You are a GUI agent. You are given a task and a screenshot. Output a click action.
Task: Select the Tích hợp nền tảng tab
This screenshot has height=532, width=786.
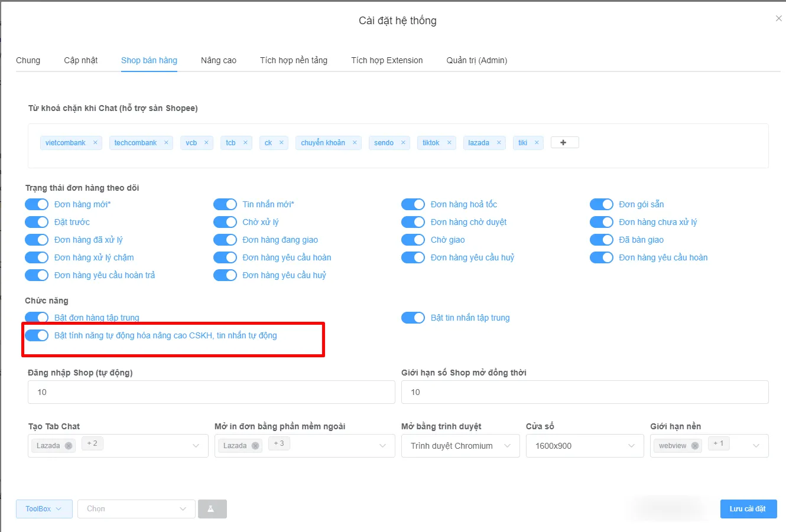294,60
